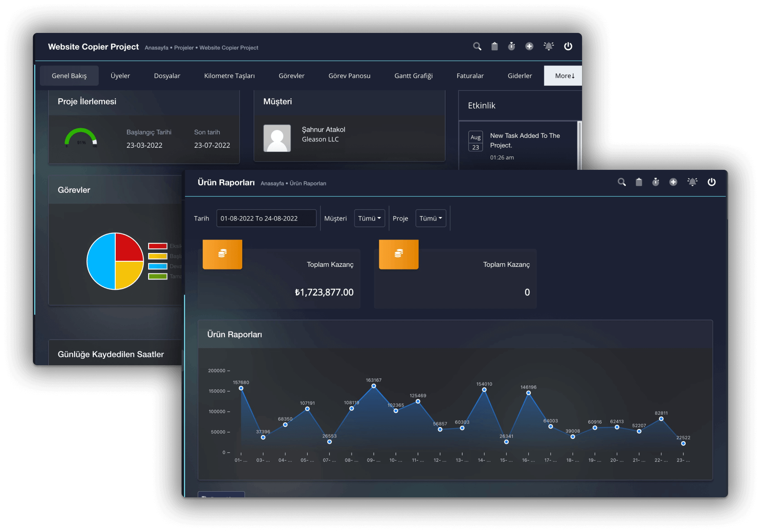Click the Projeler breadcrumb link
Image resolution: width=761 pixels, height=532 pixels.
(184, 48)
